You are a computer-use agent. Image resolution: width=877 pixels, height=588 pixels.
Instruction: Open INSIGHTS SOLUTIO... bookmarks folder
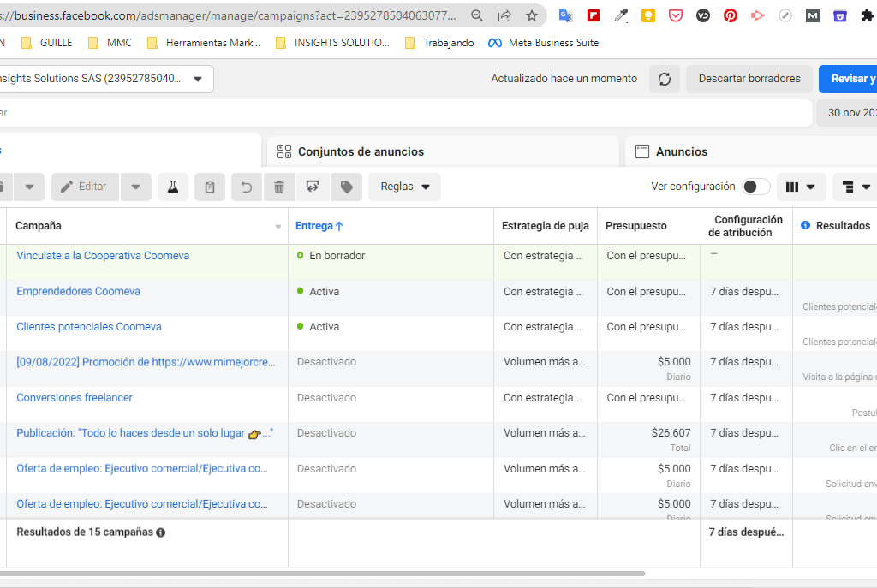click(x=333, y=43)
